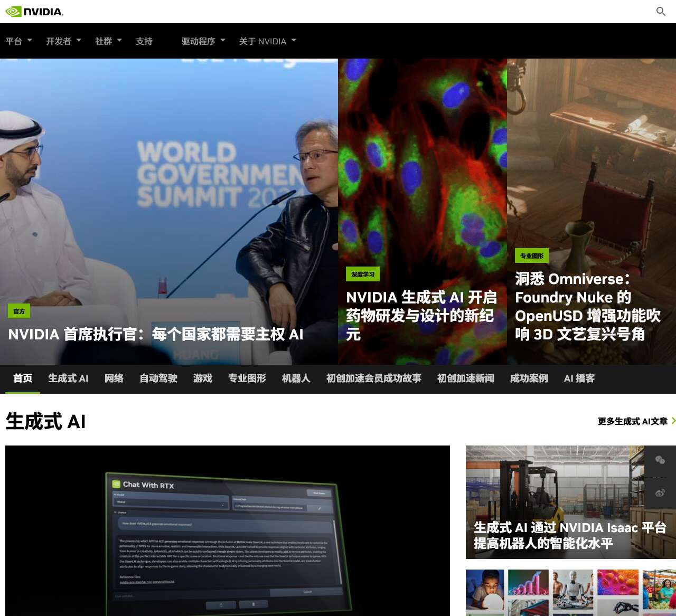Viewport: 676px width, 616px height.
Task: Open the Chat With RTX article image
Action: coord(228,530)
